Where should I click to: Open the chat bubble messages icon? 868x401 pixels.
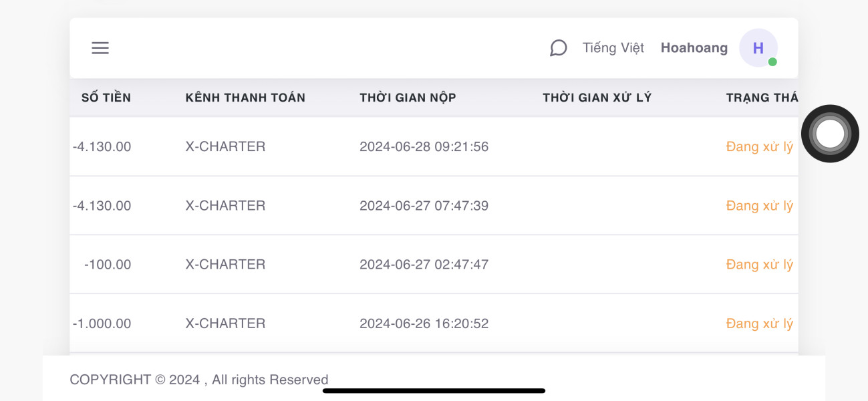click(558, 48)
